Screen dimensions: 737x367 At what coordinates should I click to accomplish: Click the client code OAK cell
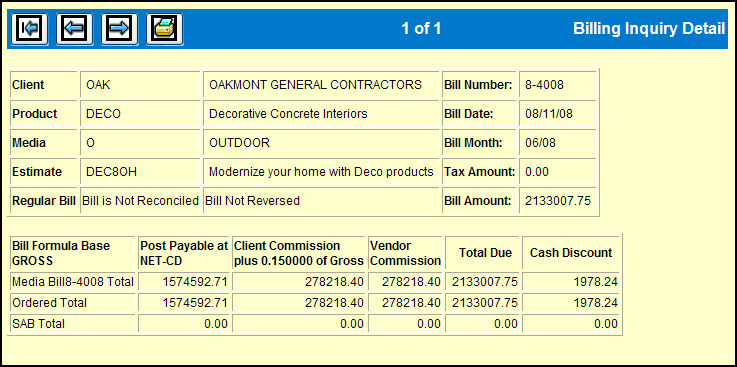pos(141,85)
